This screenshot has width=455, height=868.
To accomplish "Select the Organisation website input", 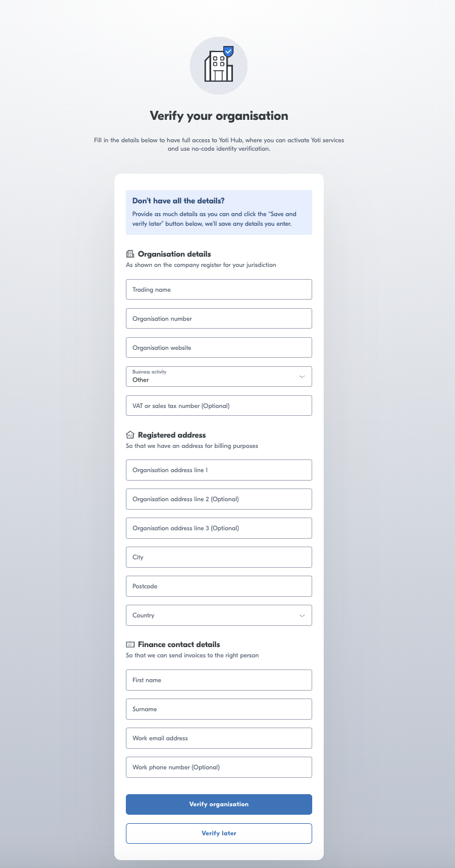I will coord(219,347).
